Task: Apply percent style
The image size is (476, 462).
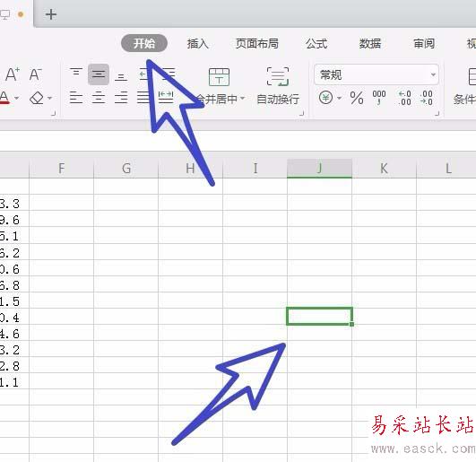Action: click(x=357, y=98)
